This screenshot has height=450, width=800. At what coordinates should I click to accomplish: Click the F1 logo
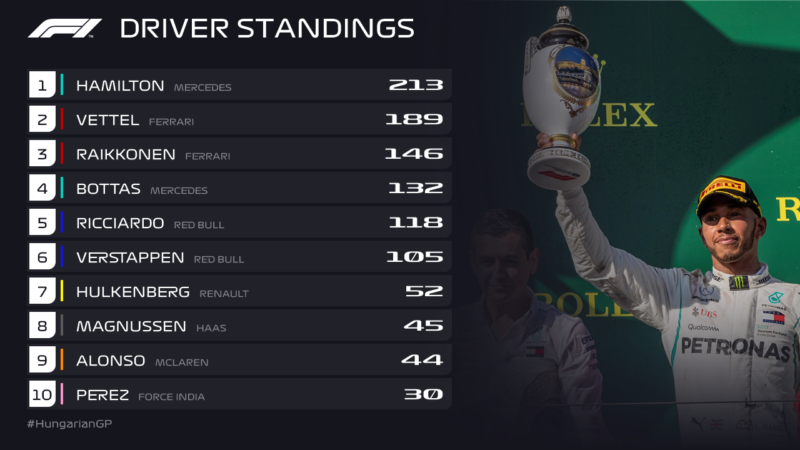(64, 29)
